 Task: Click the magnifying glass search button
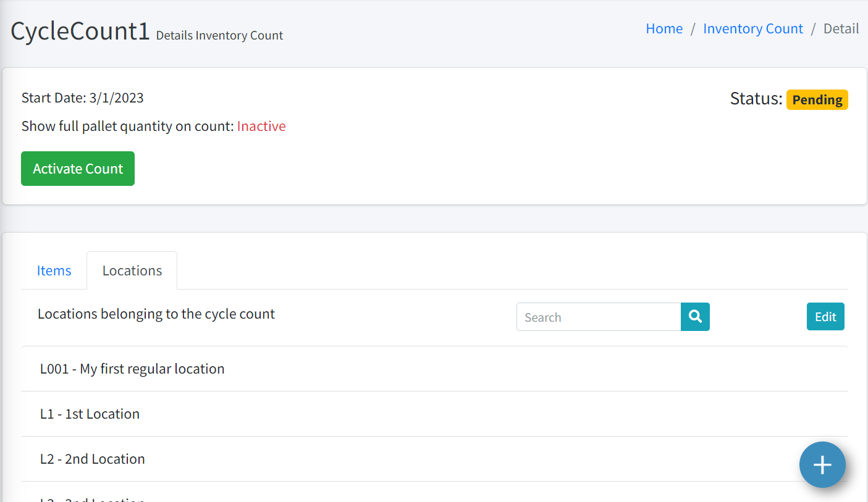point(695,317)
